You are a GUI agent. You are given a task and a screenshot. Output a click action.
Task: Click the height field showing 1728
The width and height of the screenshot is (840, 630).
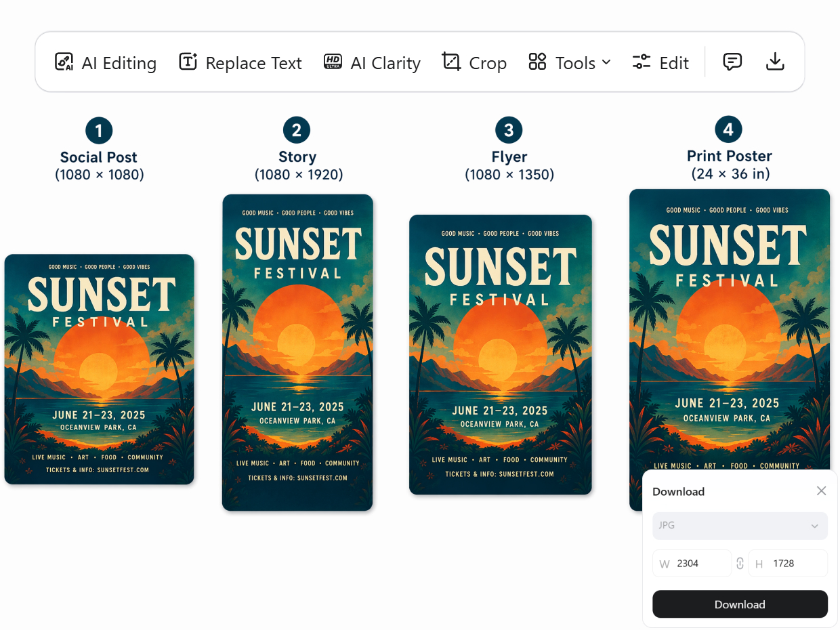(788, 563)
